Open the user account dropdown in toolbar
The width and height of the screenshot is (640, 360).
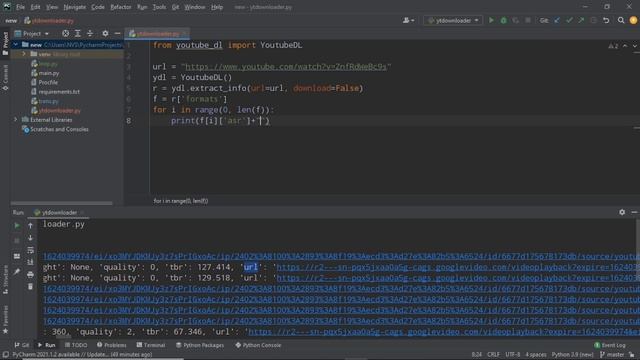[x=408, y=20]
